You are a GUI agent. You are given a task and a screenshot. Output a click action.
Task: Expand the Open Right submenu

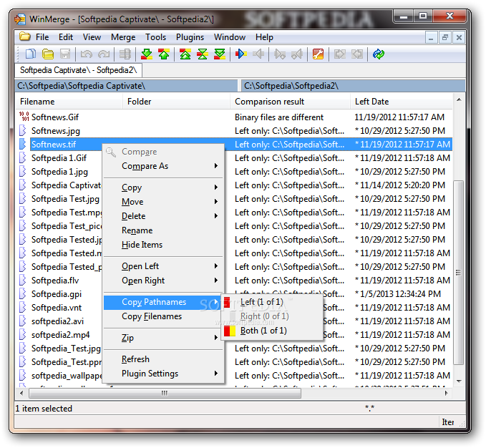(x=163, y=281)
